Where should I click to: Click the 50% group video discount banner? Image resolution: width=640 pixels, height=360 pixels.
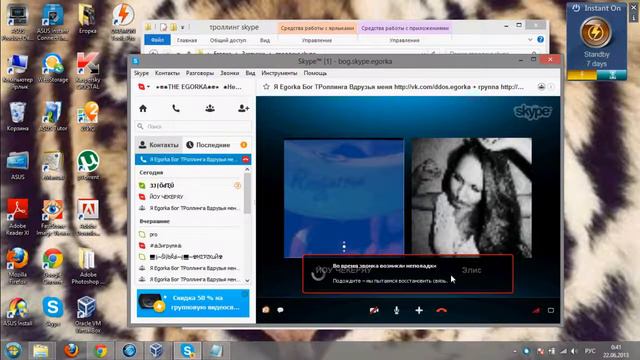click(x=193, y=303)
